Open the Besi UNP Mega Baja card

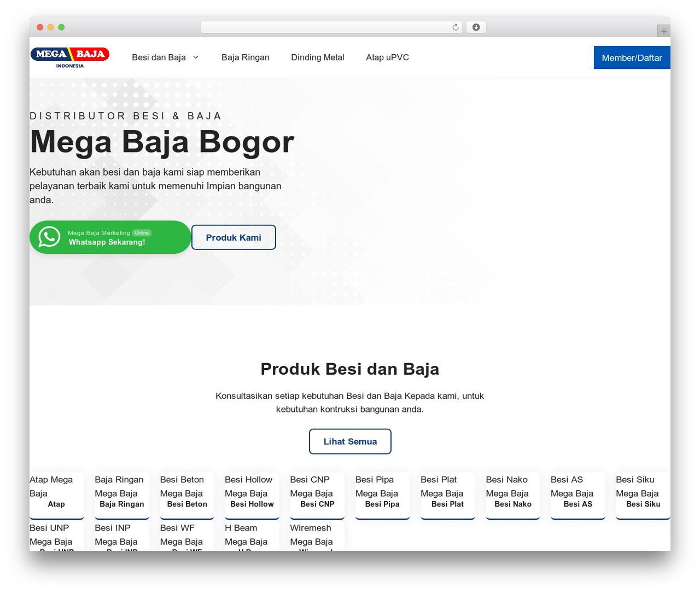(x=56, y=536)
